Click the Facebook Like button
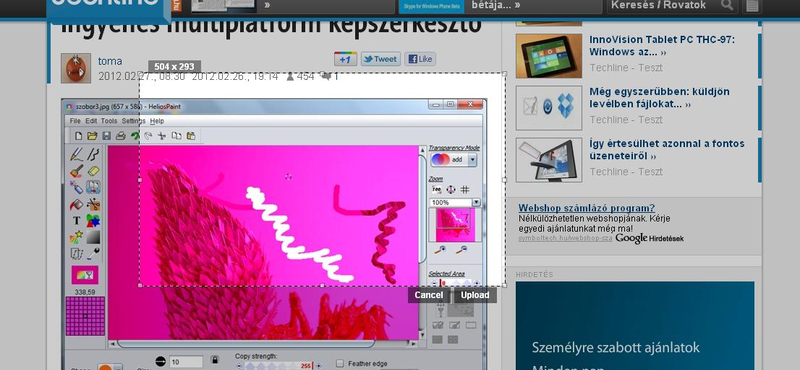 (x=420, y=59)
